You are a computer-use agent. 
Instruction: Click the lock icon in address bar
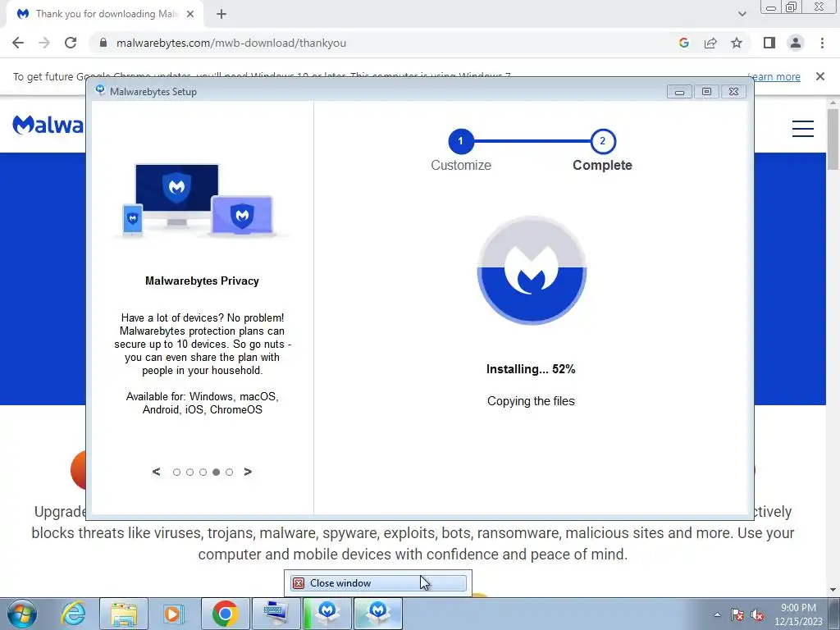103,43
